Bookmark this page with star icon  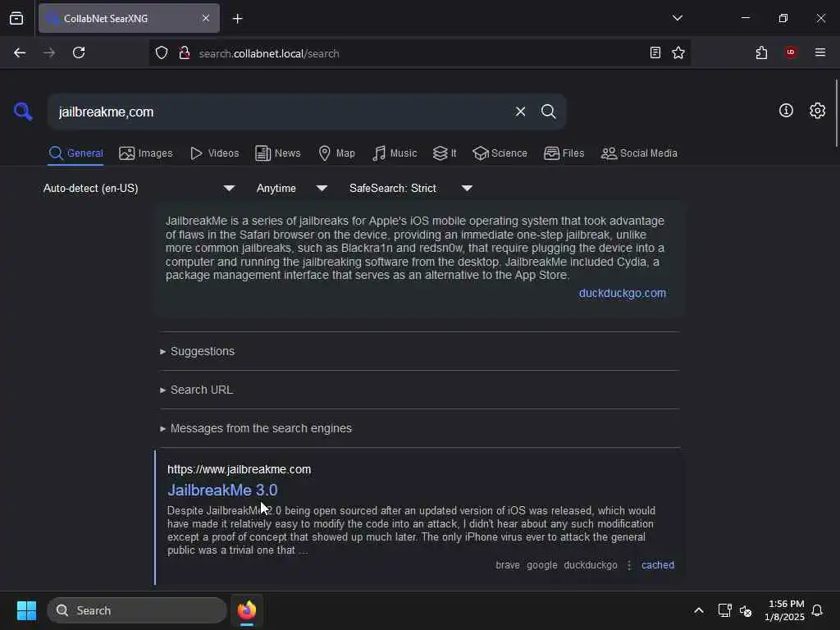tap(678, 52)
